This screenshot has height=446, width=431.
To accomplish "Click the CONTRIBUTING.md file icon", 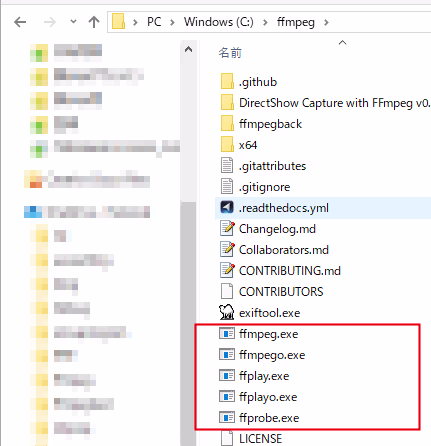I will 227,271.
